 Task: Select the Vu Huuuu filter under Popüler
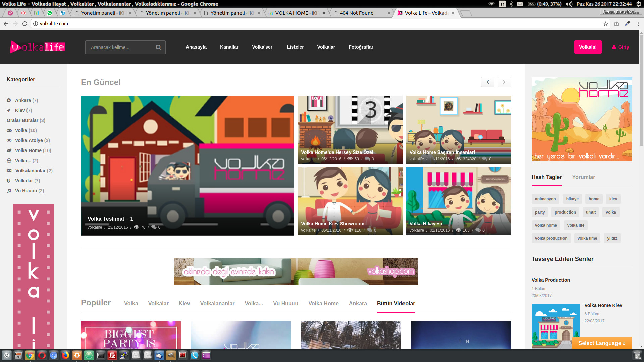286,303
